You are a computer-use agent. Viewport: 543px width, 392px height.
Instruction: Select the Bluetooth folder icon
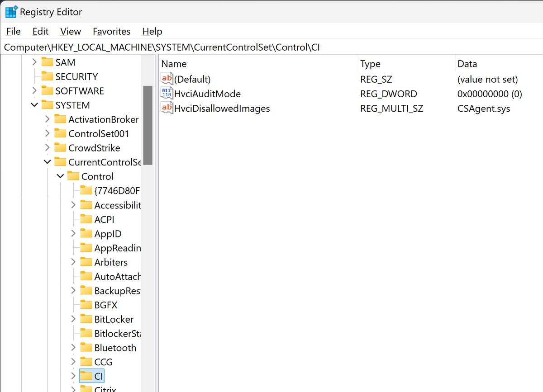(86, 348)
